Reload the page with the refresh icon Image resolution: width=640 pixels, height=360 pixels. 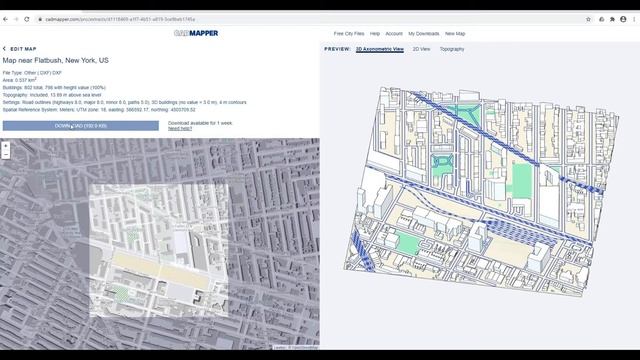tap(27, 19)
